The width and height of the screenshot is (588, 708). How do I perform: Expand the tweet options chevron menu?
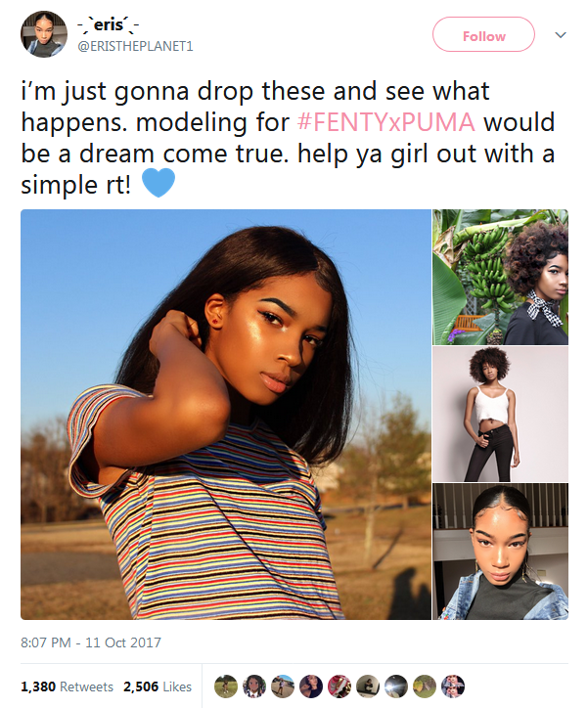[560, 35]
